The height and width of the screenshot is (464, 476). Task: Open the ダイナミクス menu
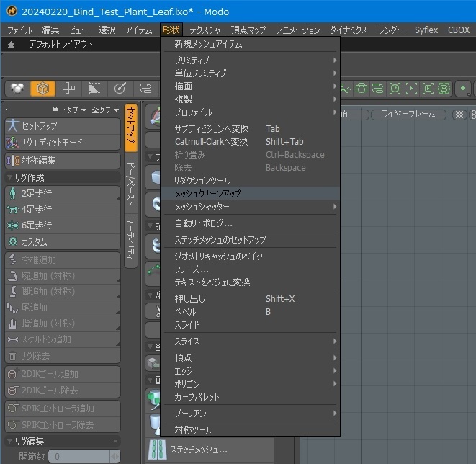tap(349, 30)
